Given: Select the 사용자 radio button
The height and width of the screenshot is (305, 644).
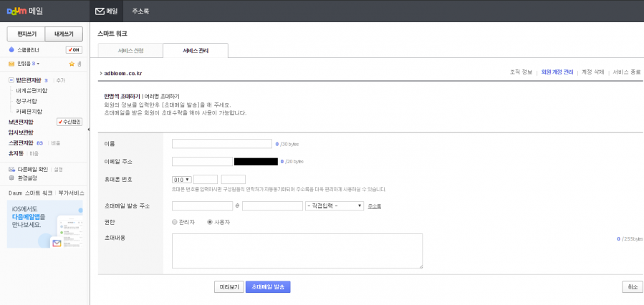Looking at the screenshot, I should [210, 222].
